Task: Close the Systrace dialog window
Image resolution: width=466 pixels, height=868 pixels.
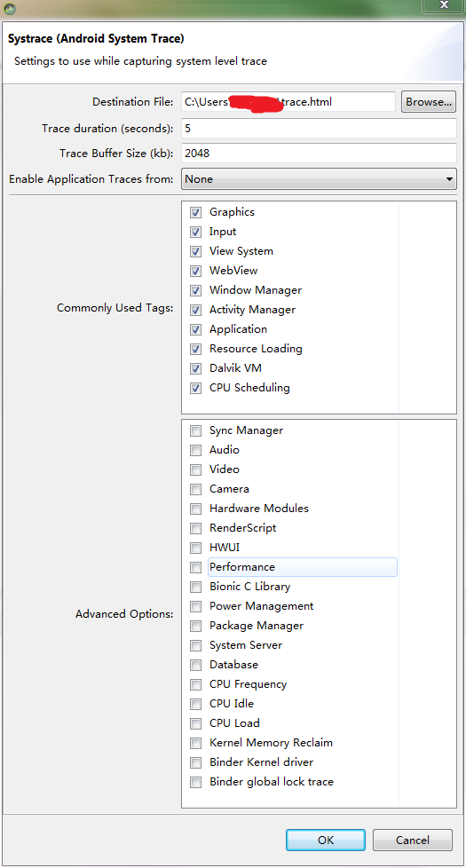Action: [444, 5]
